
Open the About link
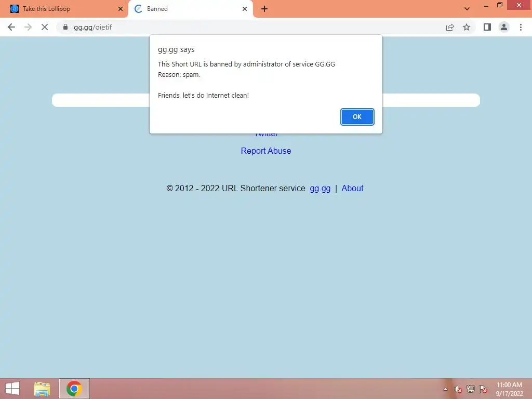tap(352, 188)
